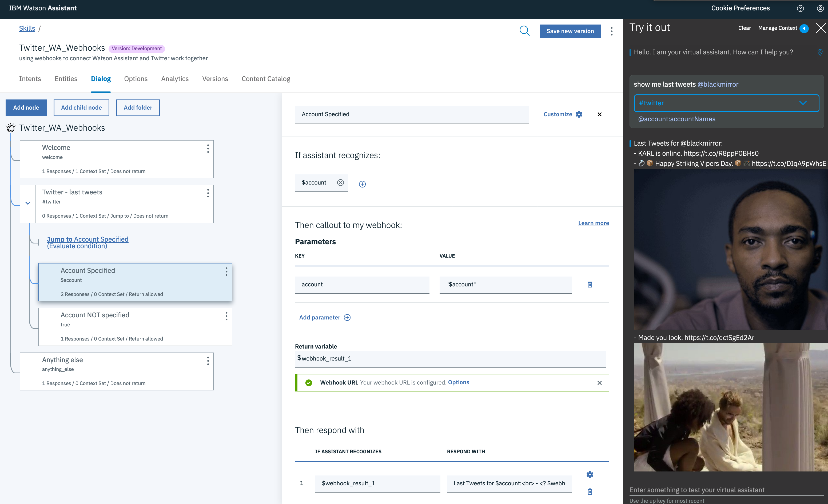Switch to the Intents tab
The image size is (828, 504).
[x=30, y=79]
